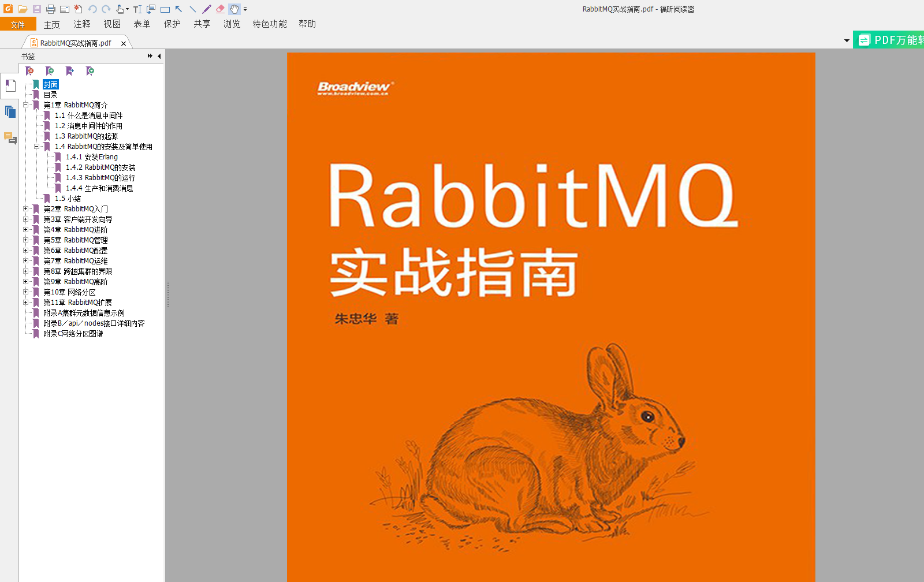Email the document with the envelope icon
The width and height of the screenshot is (924, 582).
click(x=65, y=9)
